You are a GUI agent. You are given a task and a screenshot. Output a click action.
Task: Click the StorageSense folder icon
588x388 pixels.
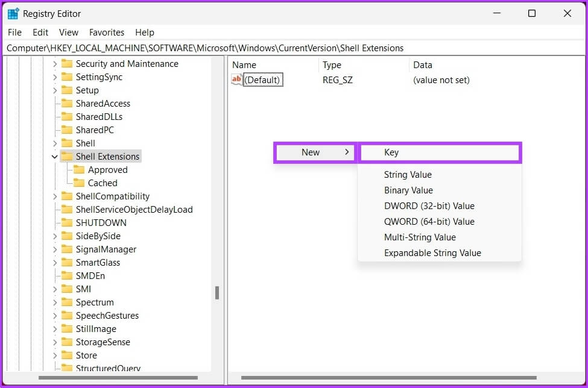coord(67,342)
